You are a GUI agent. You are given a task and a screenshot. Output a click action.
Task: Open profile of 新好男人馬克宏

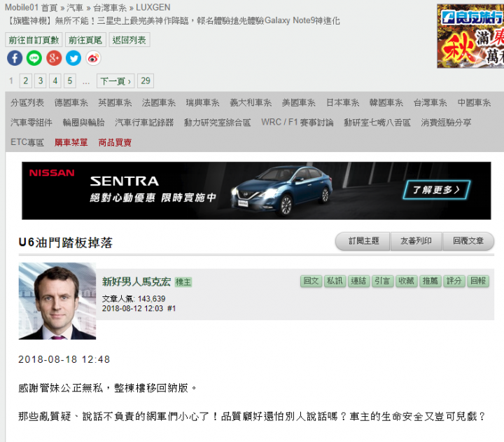coord(136,282)
